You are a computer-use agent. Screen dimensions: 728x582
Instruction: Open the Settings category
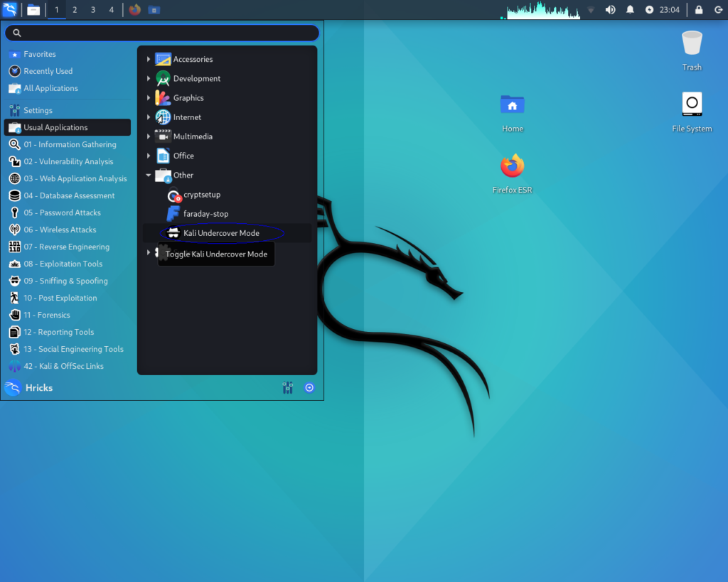[x=68, y=110]
